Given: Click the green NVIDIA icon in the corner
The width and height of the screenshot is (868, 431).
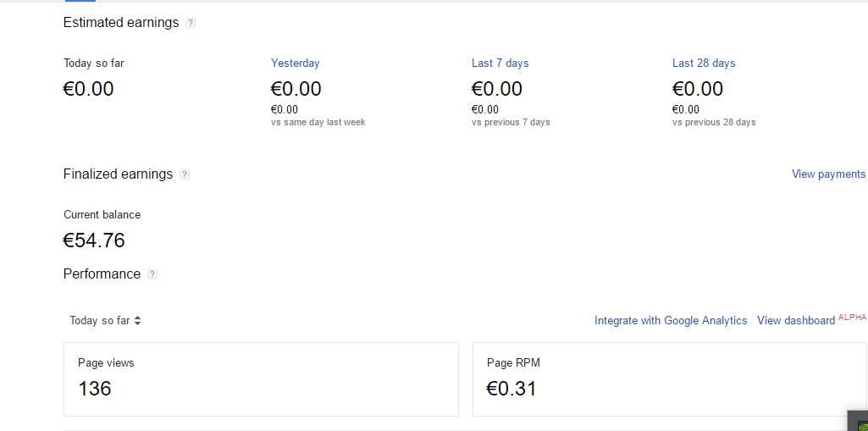Looking at the screenshot, I should tap(859, 422).
